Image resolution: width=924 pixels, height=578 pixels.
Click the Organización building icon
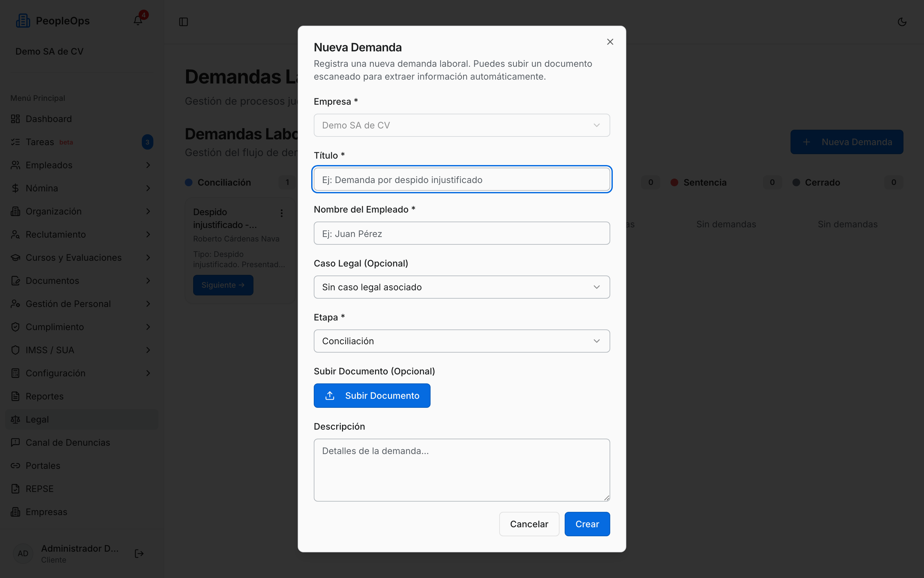15,211
